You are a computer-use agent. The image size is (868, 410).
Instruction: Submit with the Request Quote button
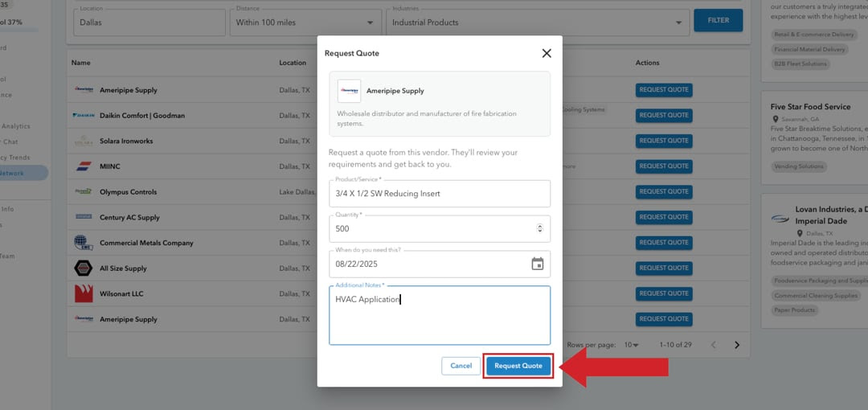518,366
